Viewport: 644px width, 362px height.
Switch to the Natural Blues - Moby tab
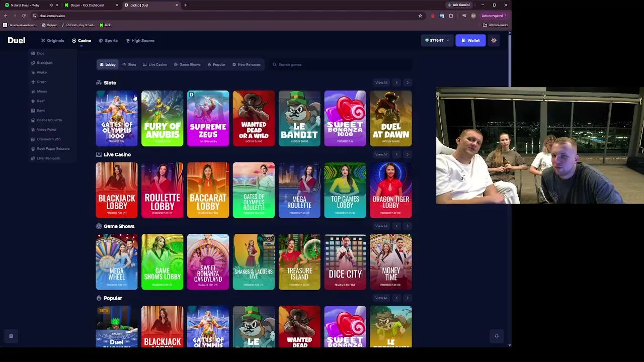point(31,5)
